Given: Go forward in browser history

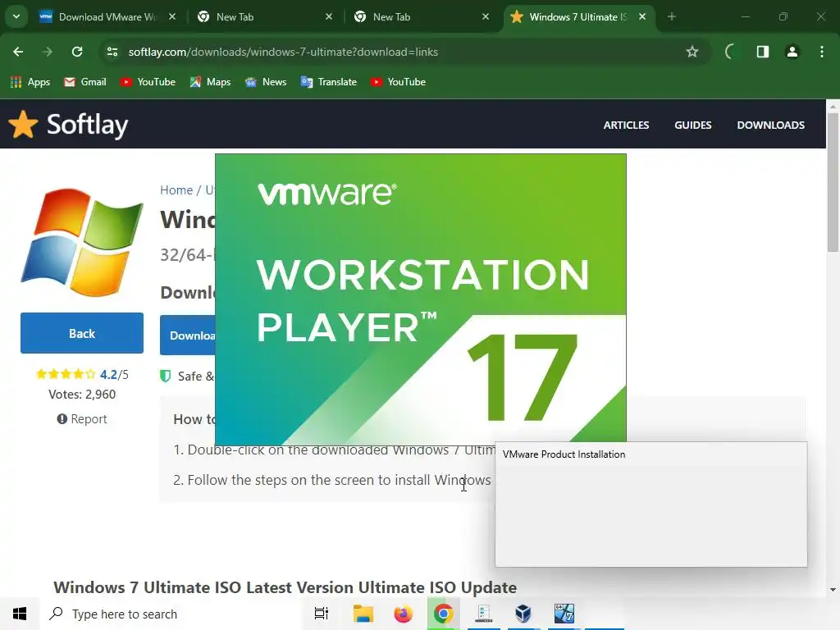Looking at the screenshot, I should (x=48, y=52).
